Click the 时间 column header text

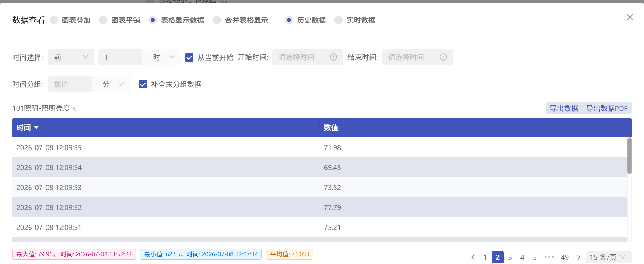(x=24, y=128)
